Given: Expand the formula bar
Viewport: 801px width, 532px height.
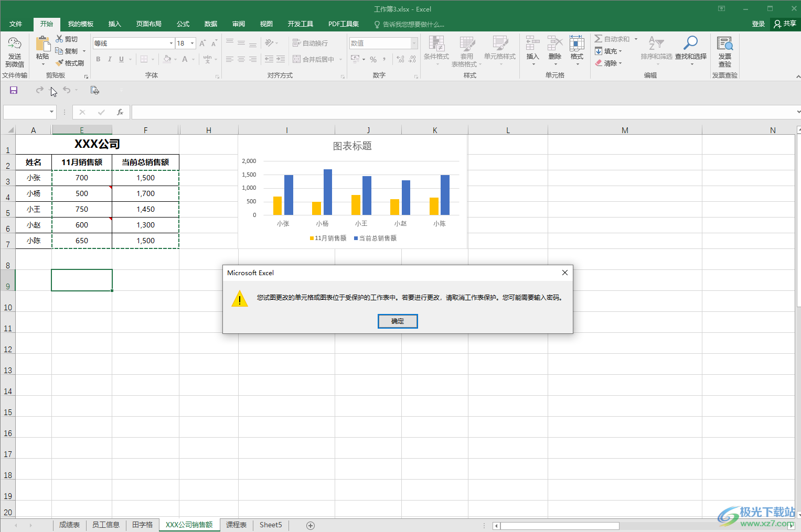Looking at the screenshot, I should pos(798,112).
